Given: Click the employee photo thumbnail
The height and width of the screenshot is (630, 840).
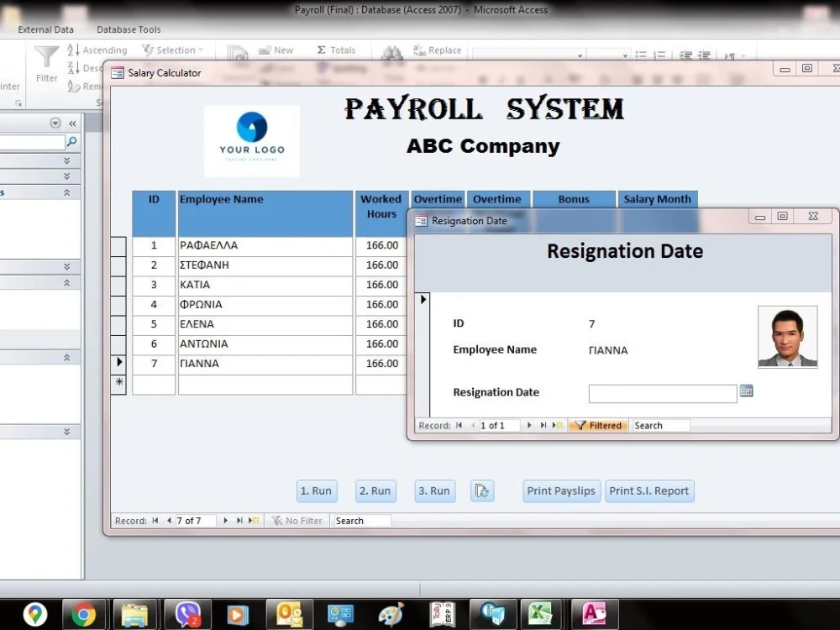Looking at the screenshot, I should pos(788,337).
